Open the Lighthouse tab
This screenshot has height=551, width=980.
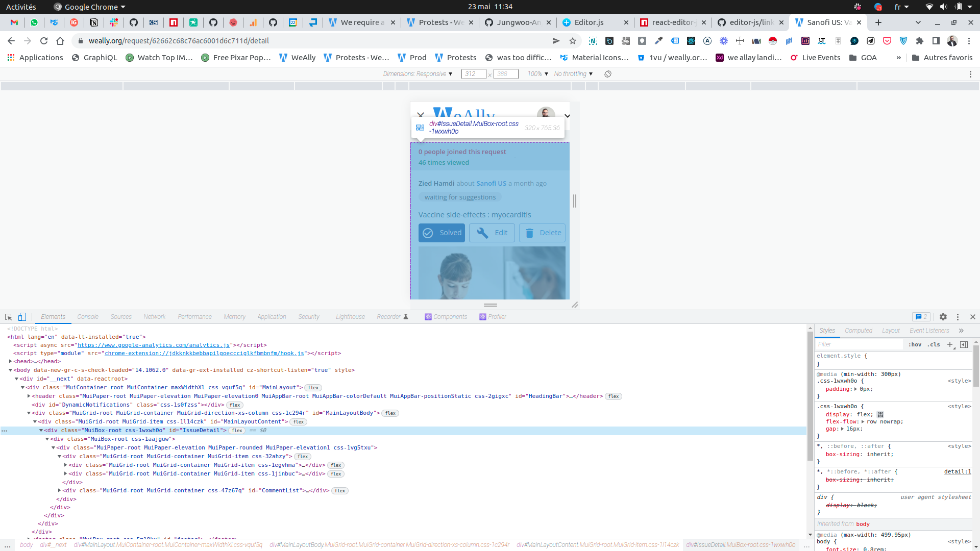coord(350,317)
